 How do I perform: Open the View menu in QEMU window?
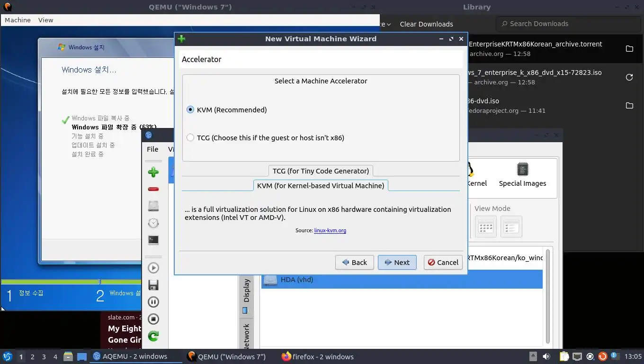[45, 20]
